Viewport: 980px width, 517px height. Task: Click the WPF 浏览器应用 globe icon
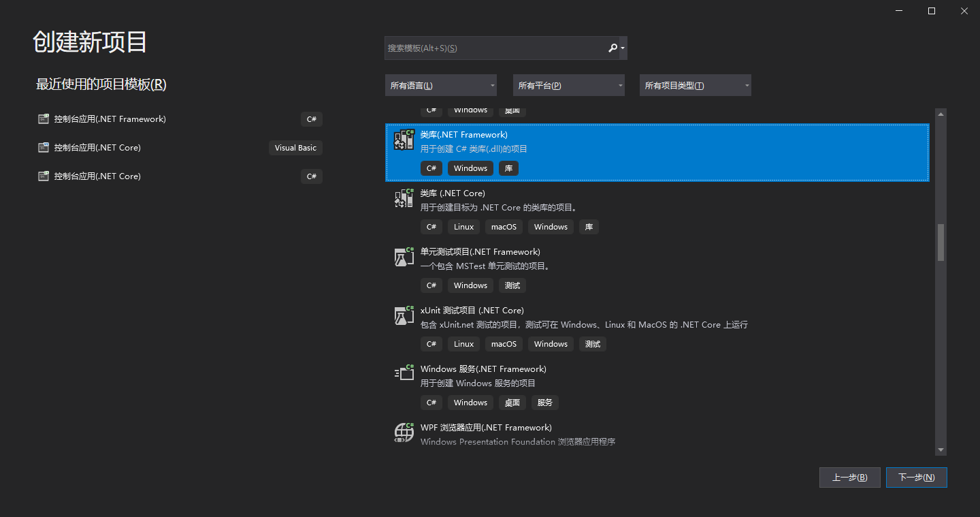pos(404,433)
